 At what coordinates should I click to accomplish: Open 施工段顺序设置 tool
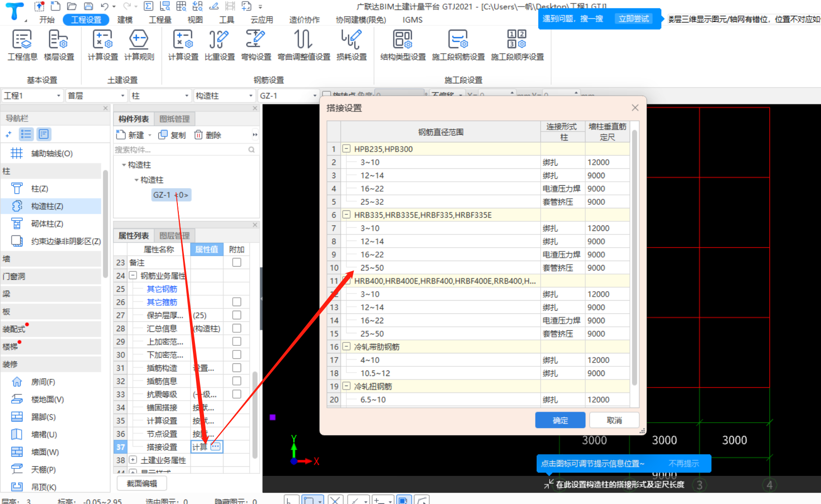tap(517, 45)
